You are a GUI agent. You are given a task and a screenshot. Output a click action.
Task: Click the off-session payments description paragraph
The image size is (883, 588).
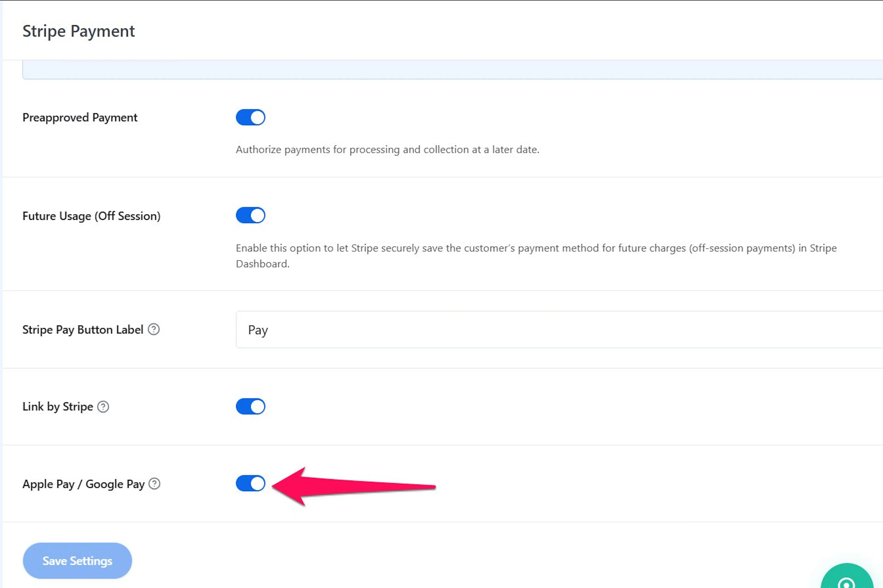(x=536, y=256)
